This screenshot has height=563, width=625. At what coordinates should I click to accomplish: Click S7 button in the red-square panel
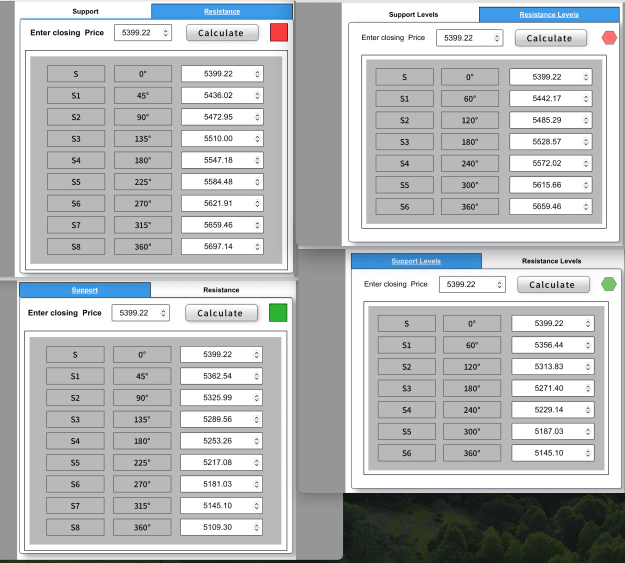click(76, 225)
